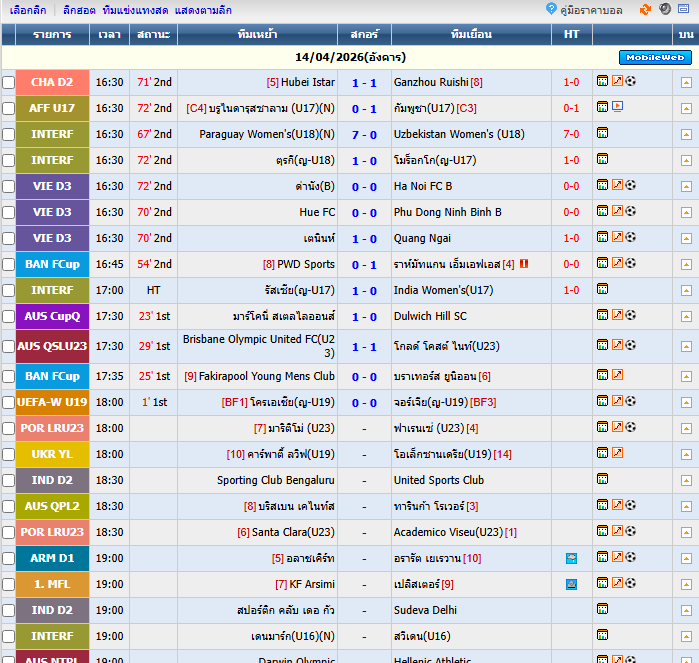Open the เลือกลีก league selection menu
Image resolution: width=699 pixels, height=663 pixels.
tap(28, 10)
